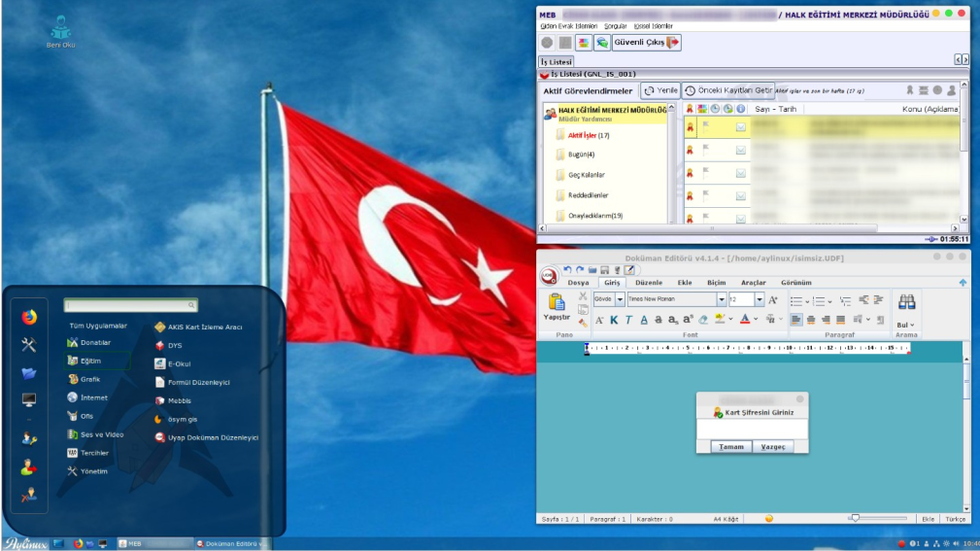This screenshot has width=980, height=551.
Task: Switch to the Düzenle ribbon tab
Action: pos(649,283)
